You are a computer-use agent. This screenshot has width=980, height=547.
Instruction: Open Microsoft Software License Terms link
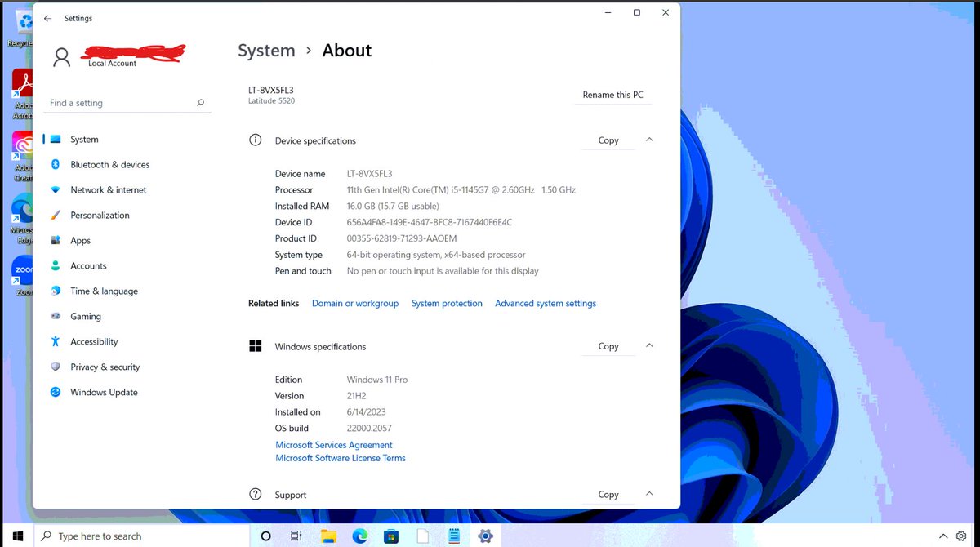click(x=341, y=458)
